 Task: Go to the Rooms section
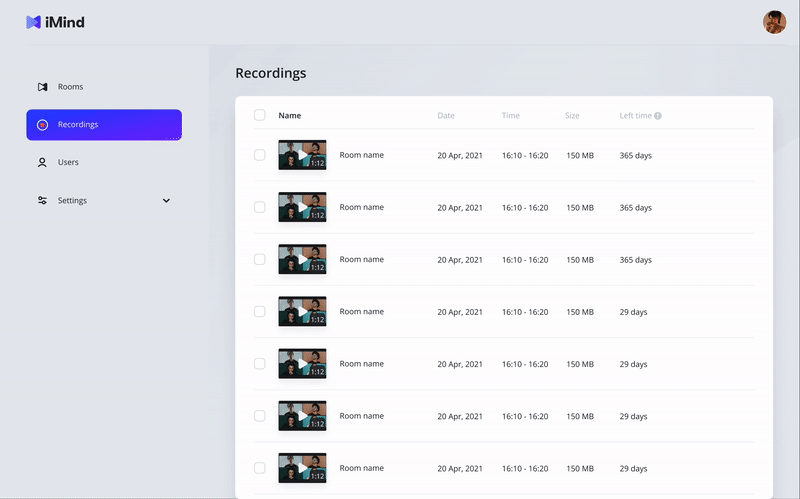pos(70,87)
